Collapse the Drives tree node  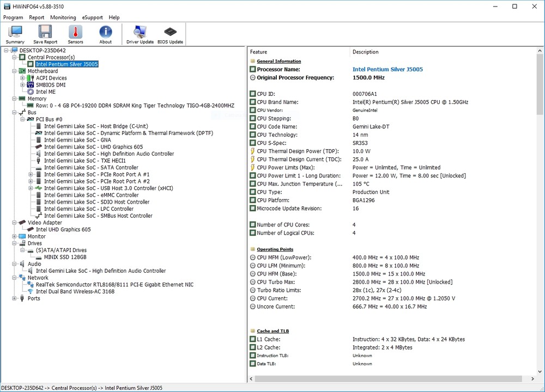tap(14, 243)
